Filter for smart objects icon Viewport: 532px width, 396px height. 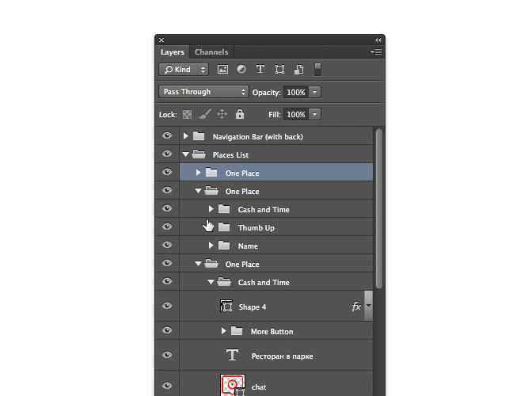[x=298, y=70]
